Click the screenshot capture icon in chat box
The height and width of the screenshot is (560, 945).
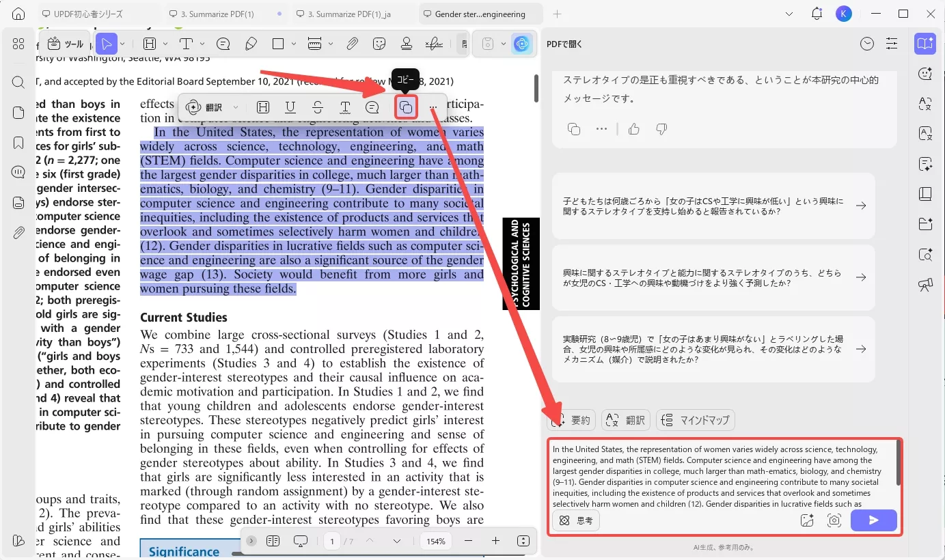834,520
